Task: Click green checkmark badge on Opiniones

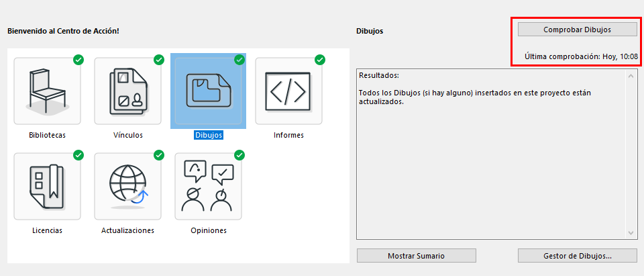Action: 239,156
